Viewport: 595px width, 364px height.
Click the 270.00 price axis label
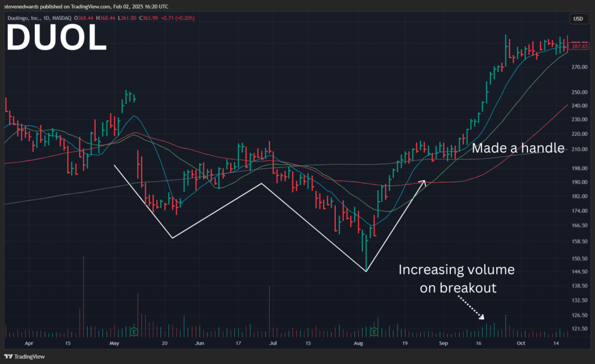(x=579, y=67)
